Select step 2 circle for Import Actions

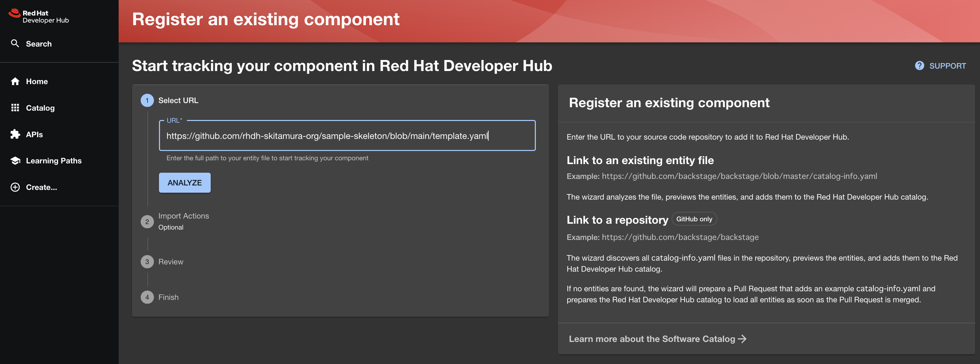click(147, 221)
